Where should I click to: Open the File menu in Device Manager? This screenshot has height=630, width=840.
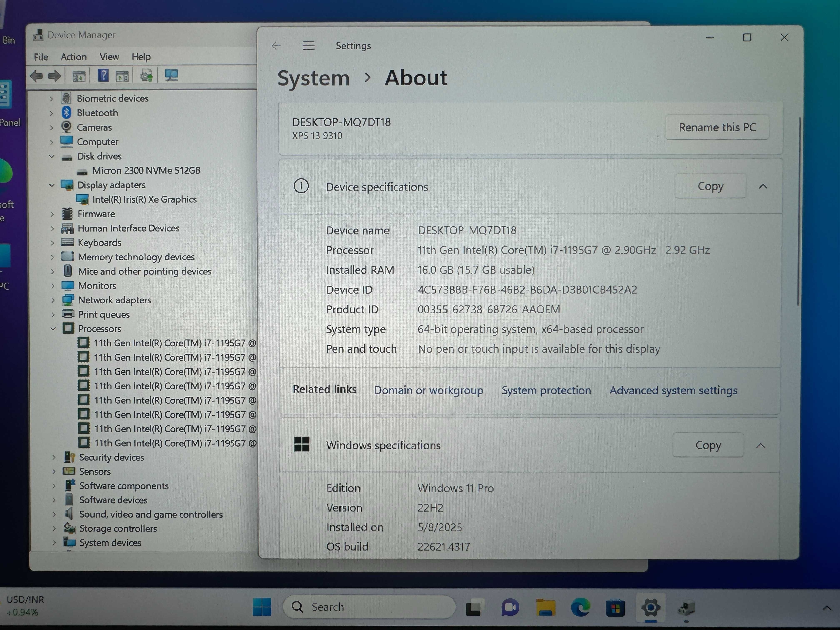[x=41, y=57]
